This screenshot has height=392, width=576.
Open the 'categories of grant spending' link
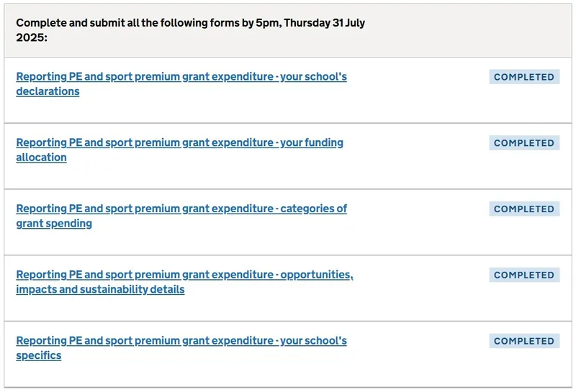[x=181, y=209]
